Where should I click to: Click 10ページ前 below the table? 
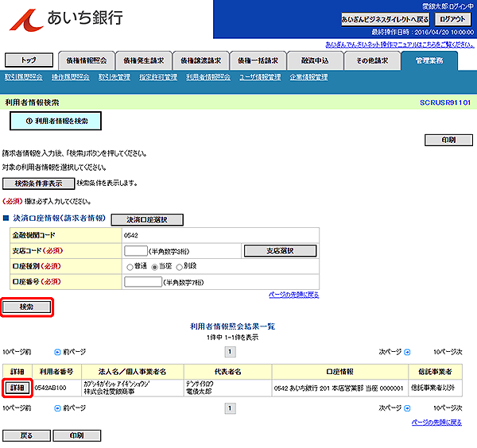click(x=17, y=408)
